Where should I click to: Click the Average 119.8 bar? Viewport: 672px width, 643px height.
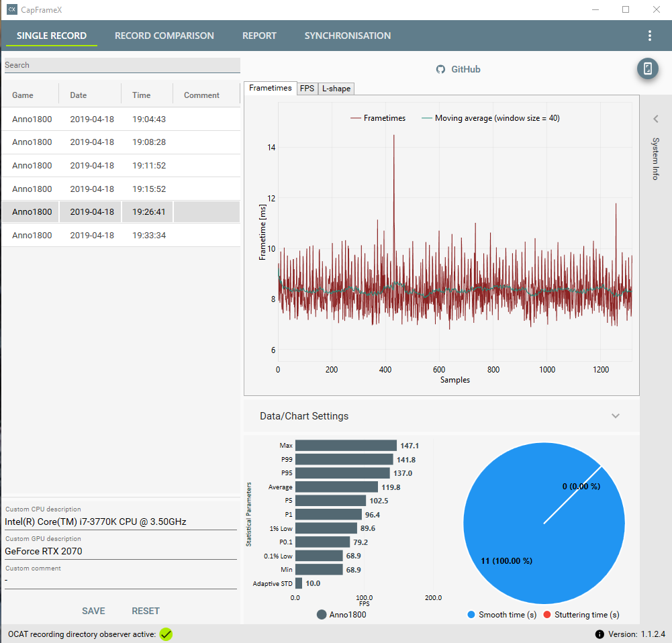[x=336, y=487]
